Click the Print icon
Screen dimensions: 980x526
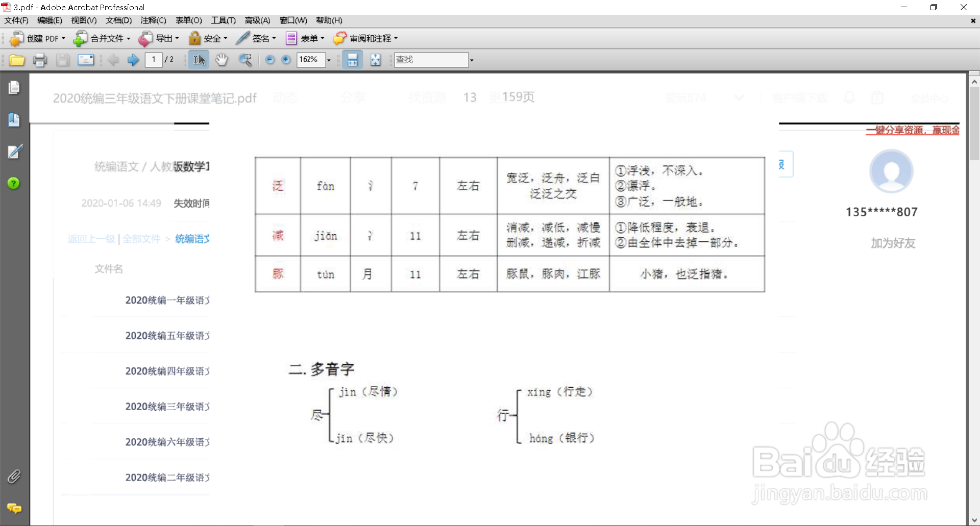tap(40, 60)
